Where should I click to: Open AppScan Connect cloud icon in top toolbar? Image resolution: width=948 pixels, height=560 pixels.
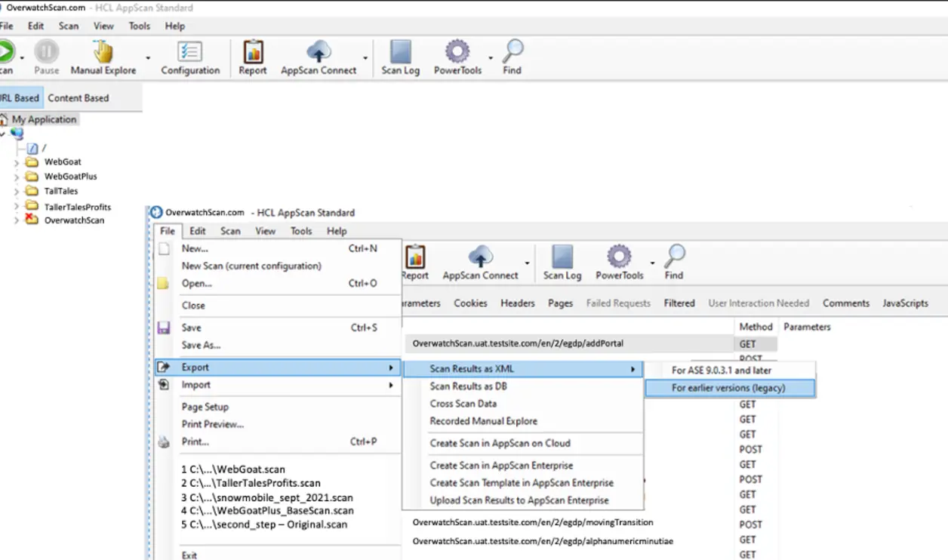tap(319, 52)
